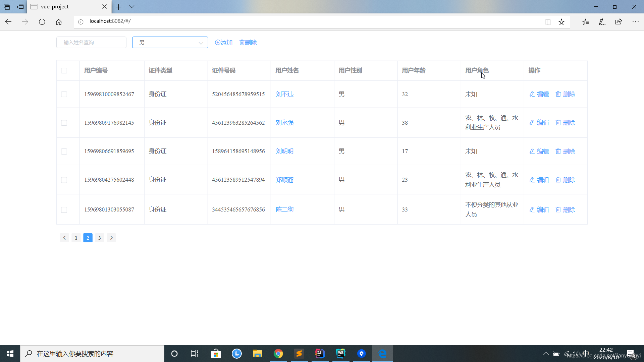This screenshot has width=644, height=362.
Task: Refresh the page with reload icon
Action: click(x=42, y=22)
